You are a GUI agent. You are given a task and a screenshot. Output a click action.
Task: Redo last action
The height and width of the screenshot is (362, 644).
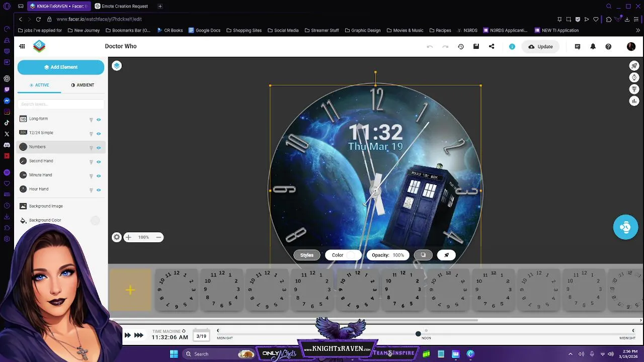445,46
